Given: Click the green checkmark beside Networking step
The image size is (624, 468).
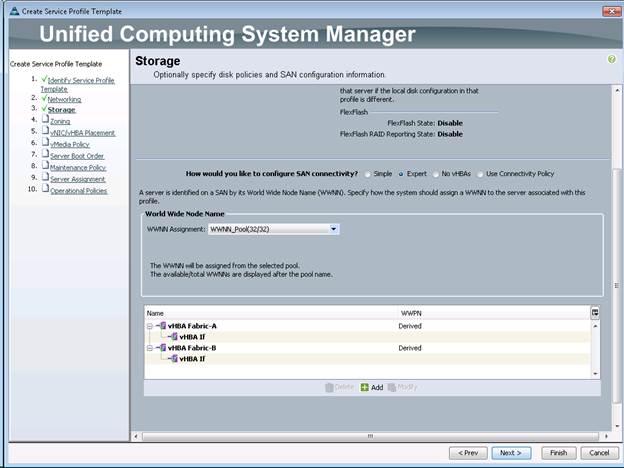Looking at the screenshot, I should [x=44, y=98].
